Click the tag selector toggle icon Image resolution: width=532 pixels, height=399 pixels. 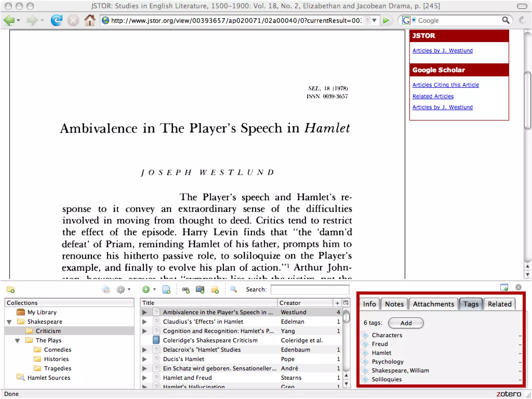pyautogui.click(x=106, y=289)
